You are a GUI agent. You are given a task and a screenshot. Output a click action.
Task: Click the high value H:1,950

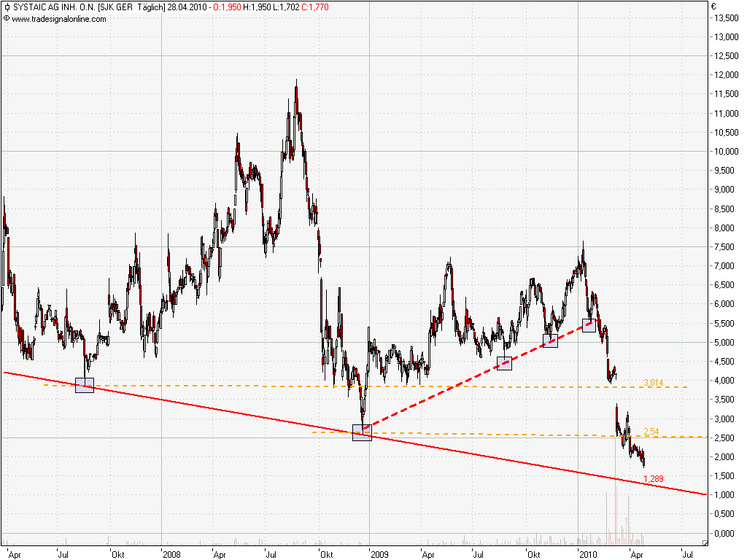click(257, 7)
